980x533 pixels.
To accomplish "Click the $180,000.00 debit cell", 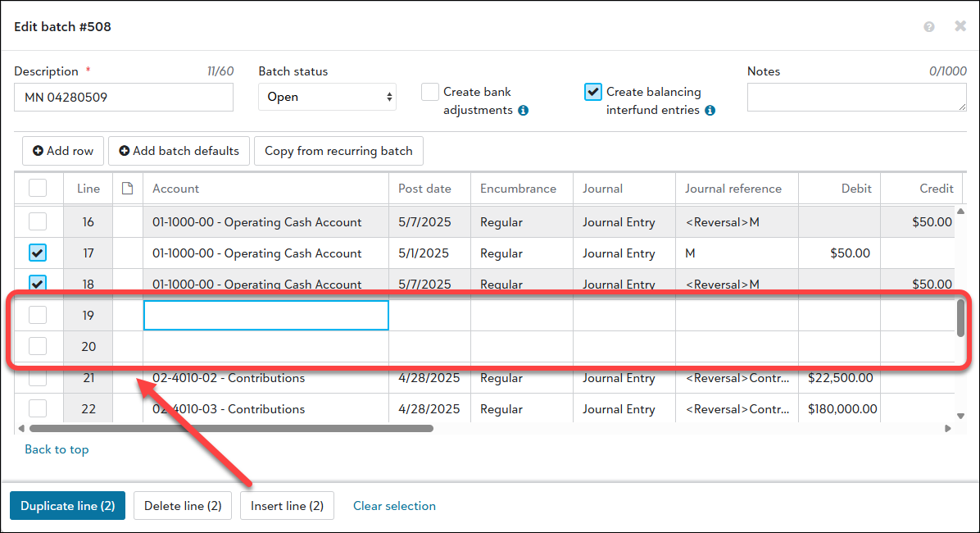I will [839, 409].
